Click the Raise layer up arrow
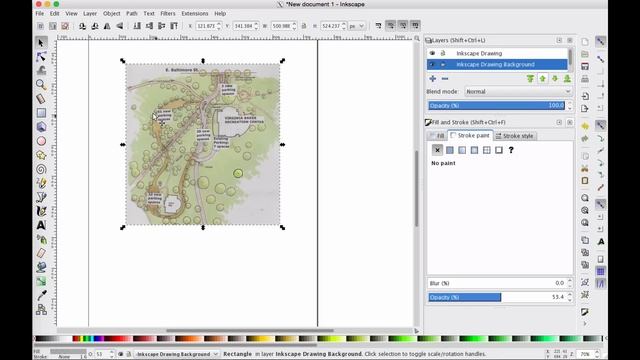The height and width of the screenshot is (360, 640). [x=542, y=78]
